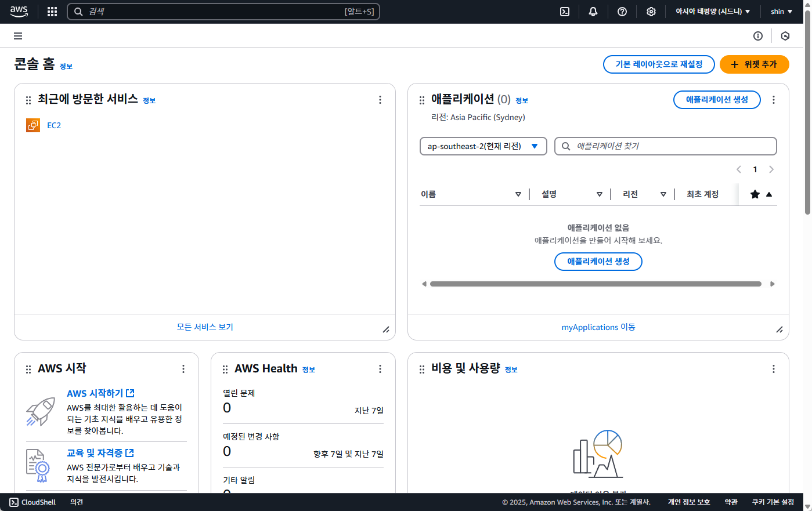Open myApplications 이동 link
The width and height of the screenshot is (812, 511).
pos(598,327)
